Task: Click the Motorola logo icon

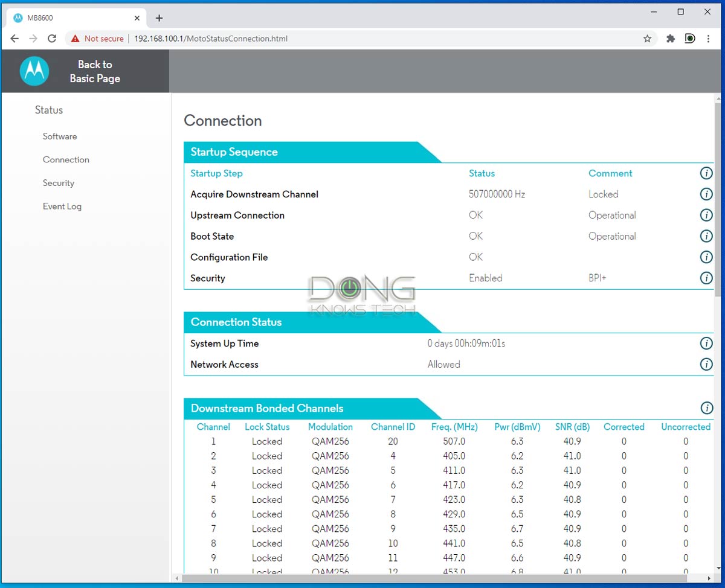Action: pos(34,71)
